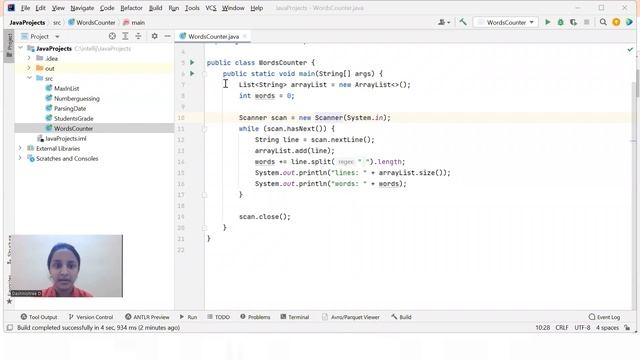
Task: Open the VCS menu
Action: 211,8
